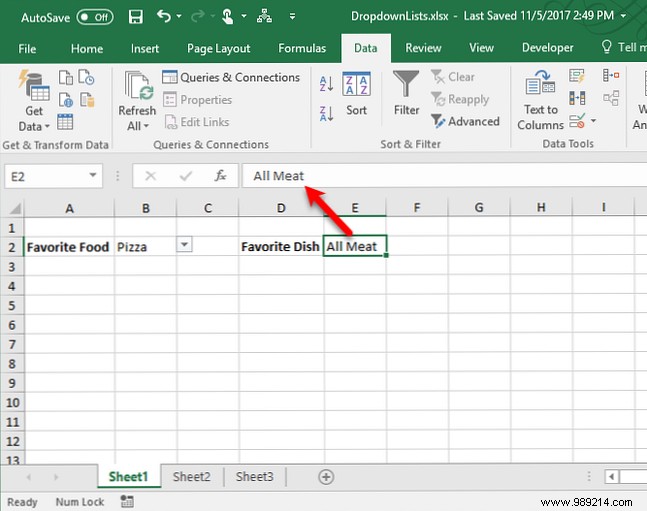This screenshot has height=511, width=647.
Task: Click the Save disk icon
Action: [x=135, y=17]
